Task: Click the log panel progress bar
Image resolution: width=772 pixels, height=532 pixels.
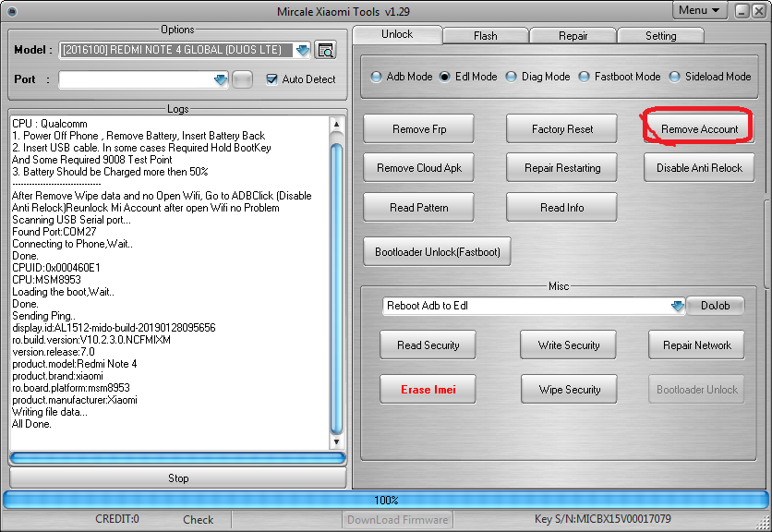Action: 177,458
